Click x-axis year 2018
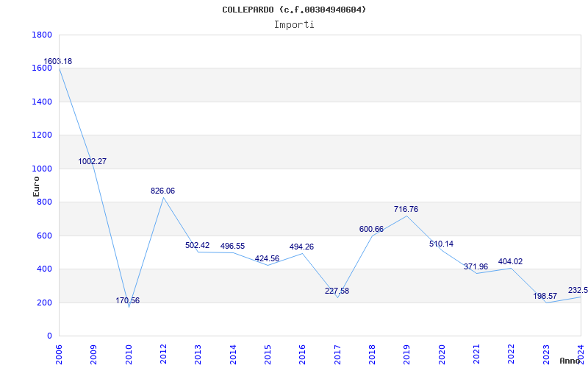The image size is (588, 368). click(372, 354)
